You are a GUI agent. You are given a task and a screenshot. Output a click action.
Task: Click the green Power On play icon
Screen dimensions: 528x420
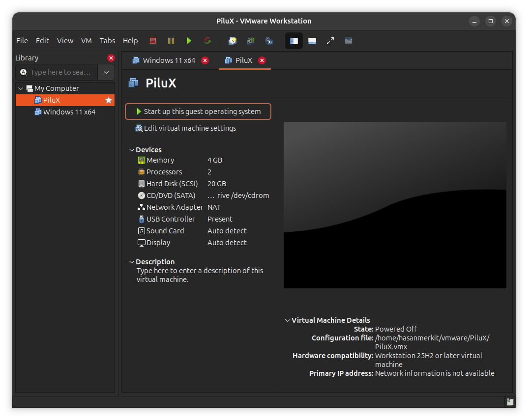189,41
